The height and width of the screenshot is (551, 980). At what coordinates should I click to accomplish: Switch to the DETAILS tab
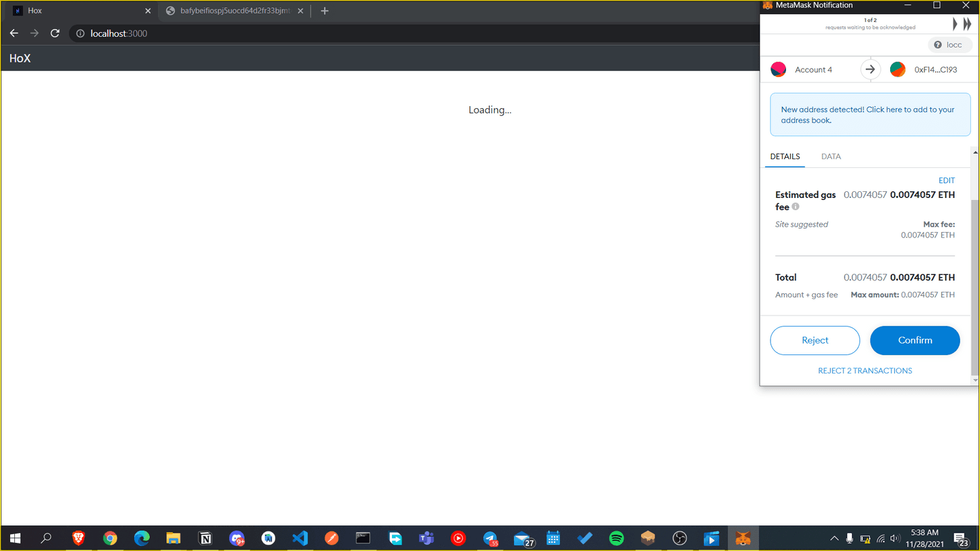point(785,156)
